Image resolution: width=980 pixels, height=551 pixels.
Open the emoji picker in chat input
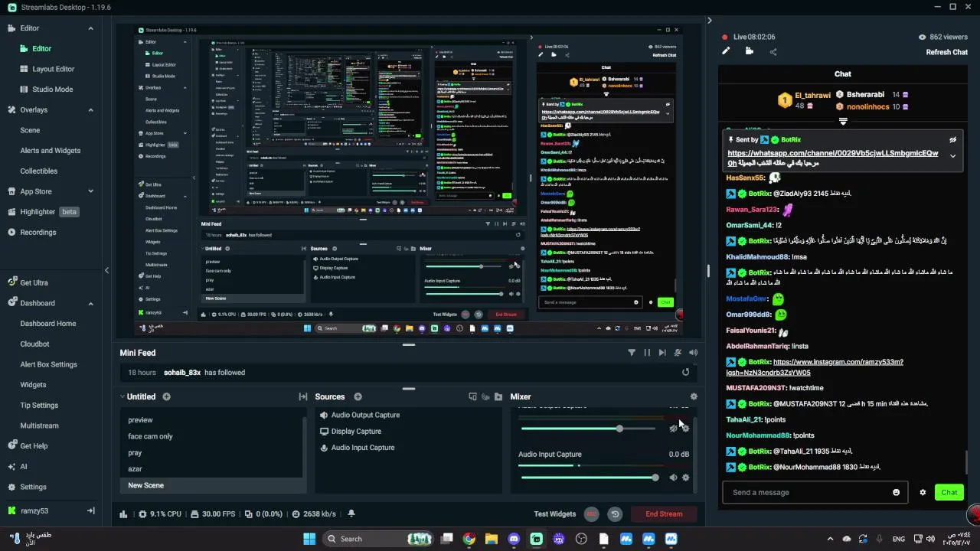(896, 492)
